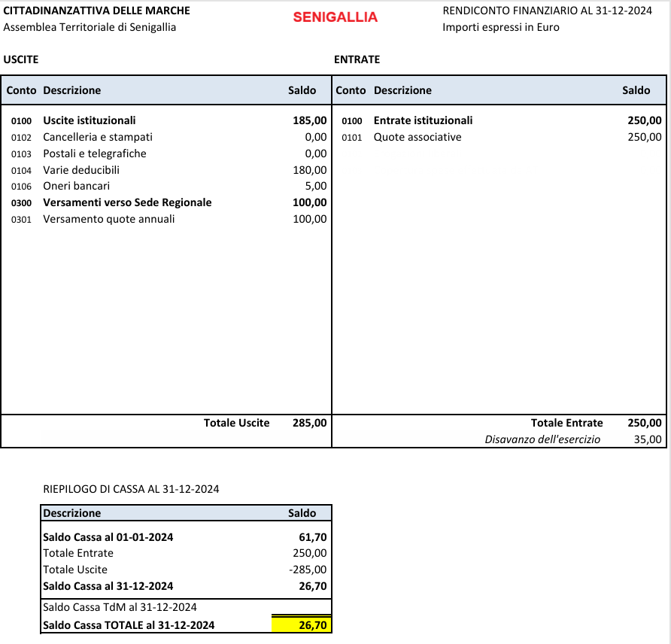The width and height of the screenshot is (671, 644).
Task: Select the Varie deducibili amount 180,00
Action: [309, 170]
